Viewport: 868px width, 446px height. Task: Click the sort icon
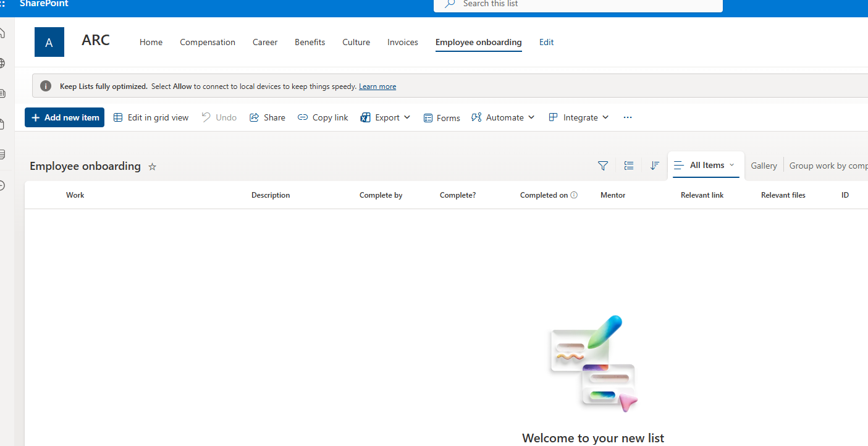pos(655,166)
